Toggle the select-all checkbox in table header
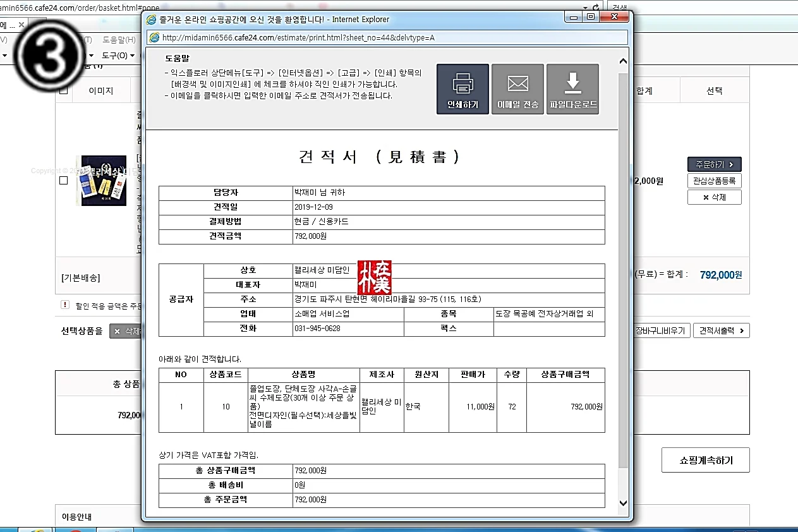 point(63,91)
